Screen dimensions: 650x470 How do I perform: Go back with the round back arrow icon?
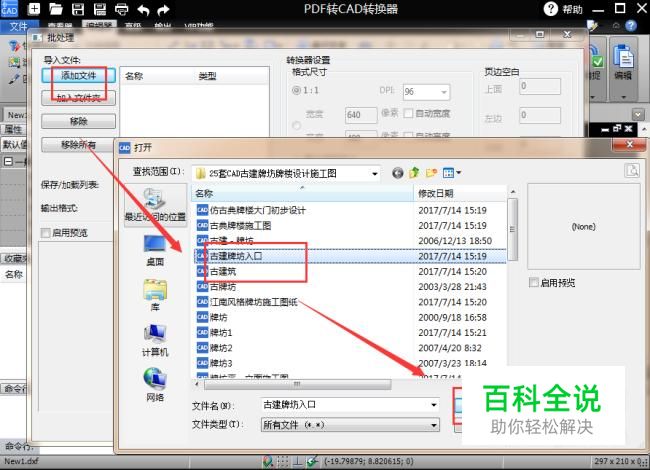coord(398,173)
